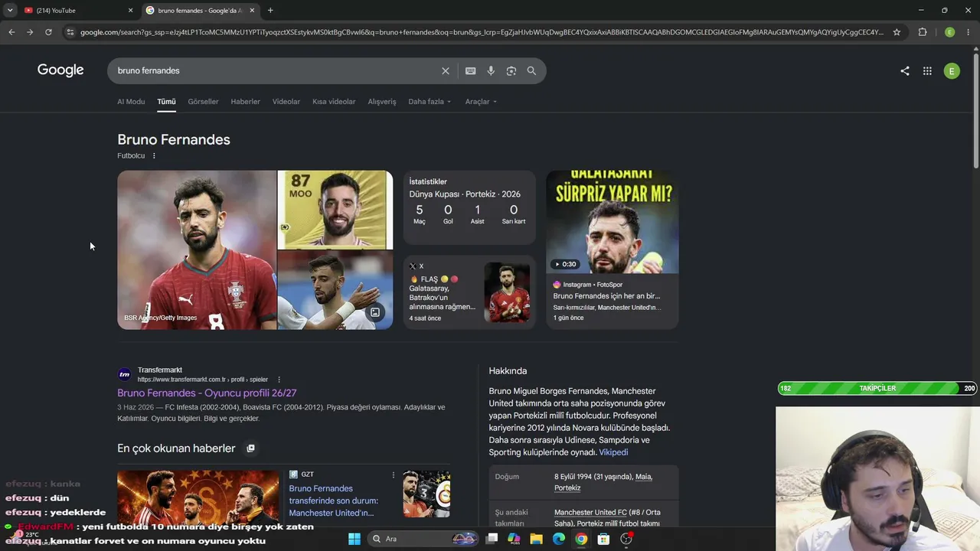Open Task View on the taskbar
This screenshot has height=551, width=980.
tap(492, 539)
